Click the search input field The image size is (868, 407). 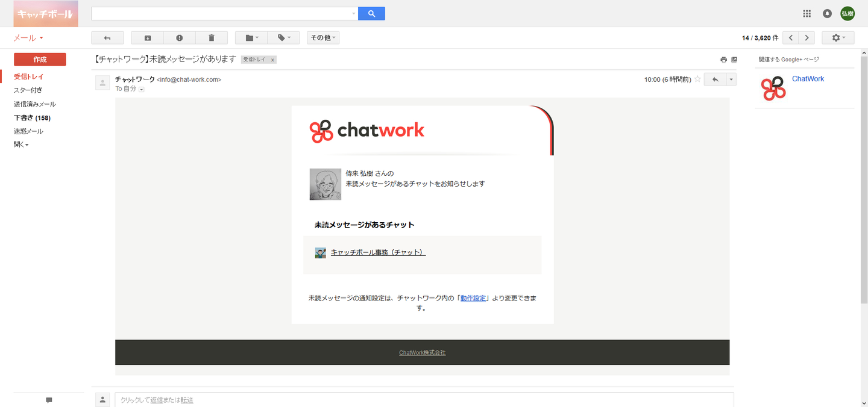220,13
